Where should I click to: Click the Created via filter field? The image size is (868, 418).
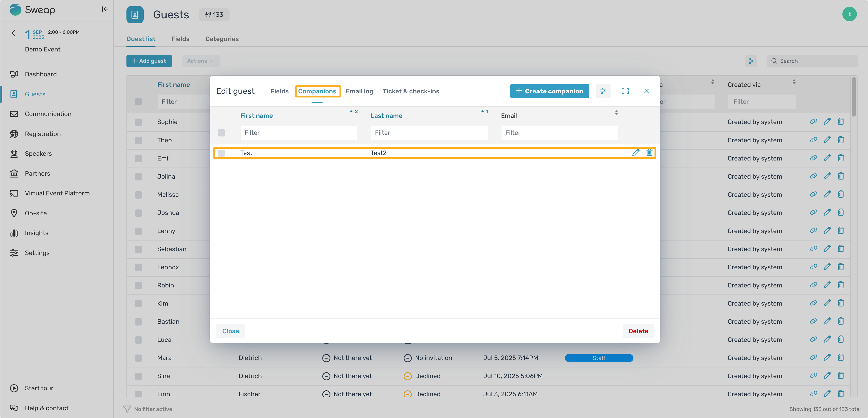pos(761,102)
